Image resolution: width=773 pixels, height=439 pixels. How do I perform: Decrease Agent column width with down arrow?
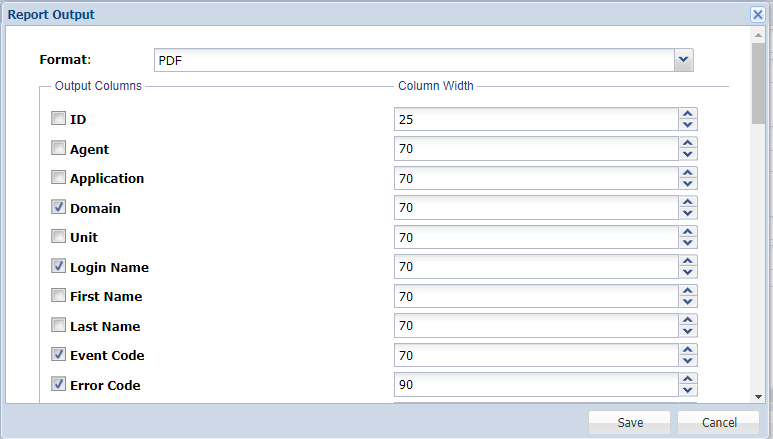point(687,155)
